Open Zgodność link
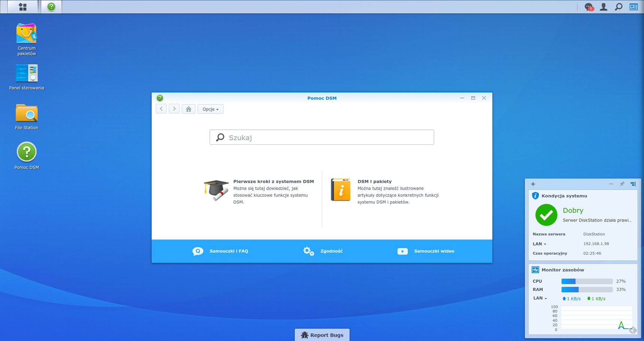 [323, 251]
